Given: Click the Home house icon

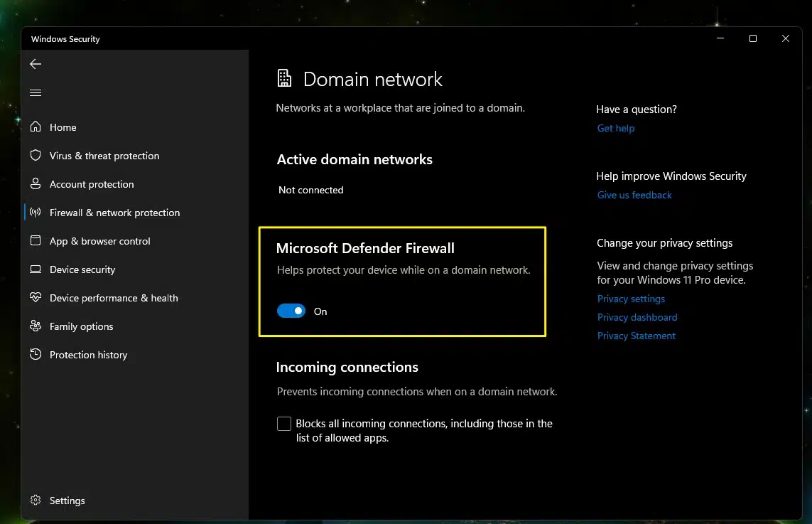Looking at the screenshot, I should pos(36,127).
